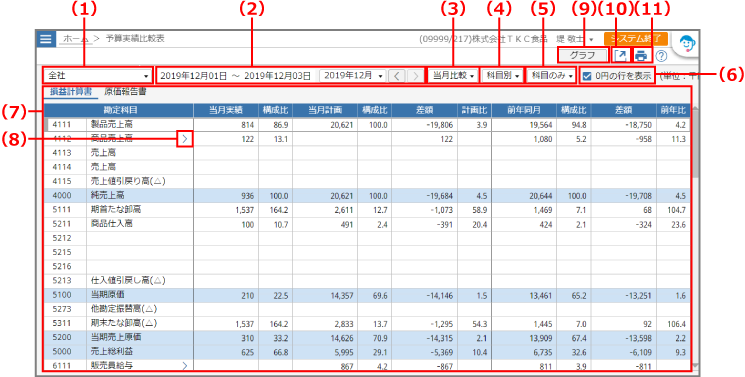Select the 仕入値引戻し高(△) row label

(x=128, y=280)
